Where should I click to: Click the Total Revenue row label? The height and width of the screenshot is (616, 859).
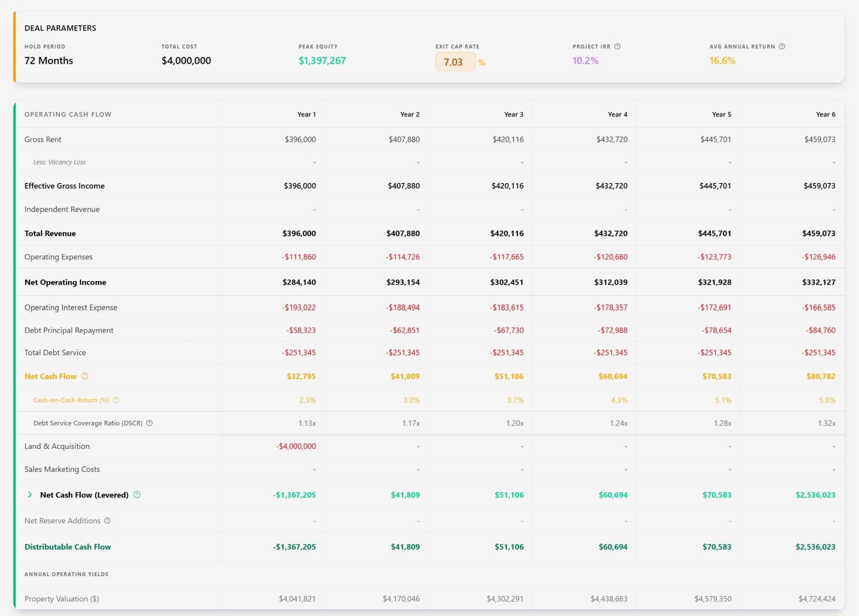(50, 233)
